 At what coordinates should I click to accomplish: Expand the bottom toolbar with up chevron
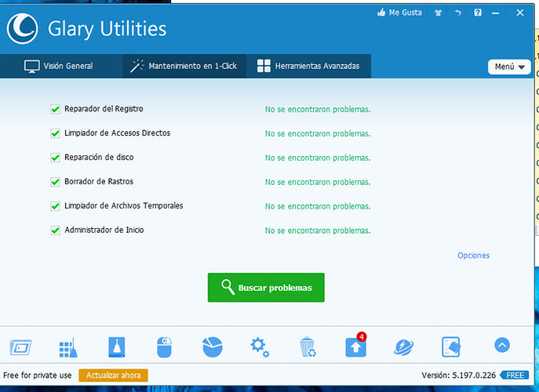pos(502,345)
